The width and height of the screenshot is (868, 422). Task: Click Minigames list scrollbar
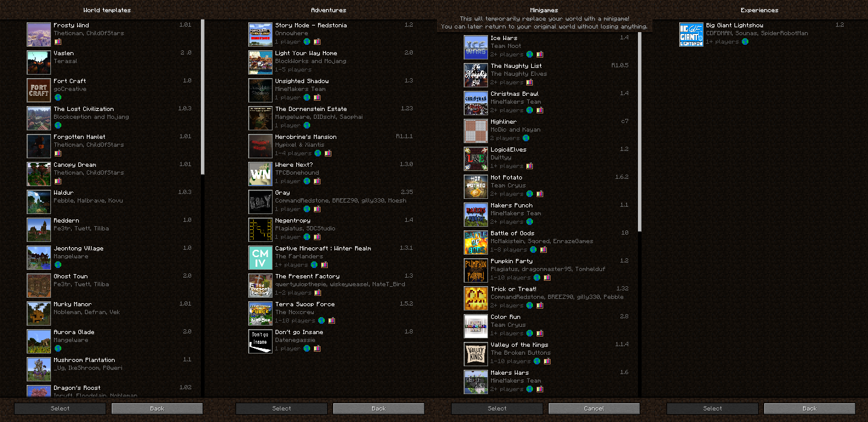(639, 132)
